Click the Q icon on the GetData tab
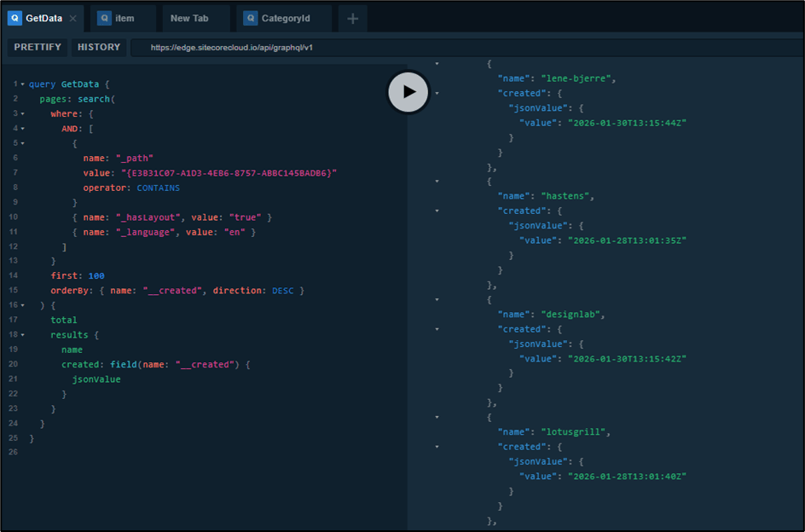This screenshot has width=805, height=532. (15, 19)
